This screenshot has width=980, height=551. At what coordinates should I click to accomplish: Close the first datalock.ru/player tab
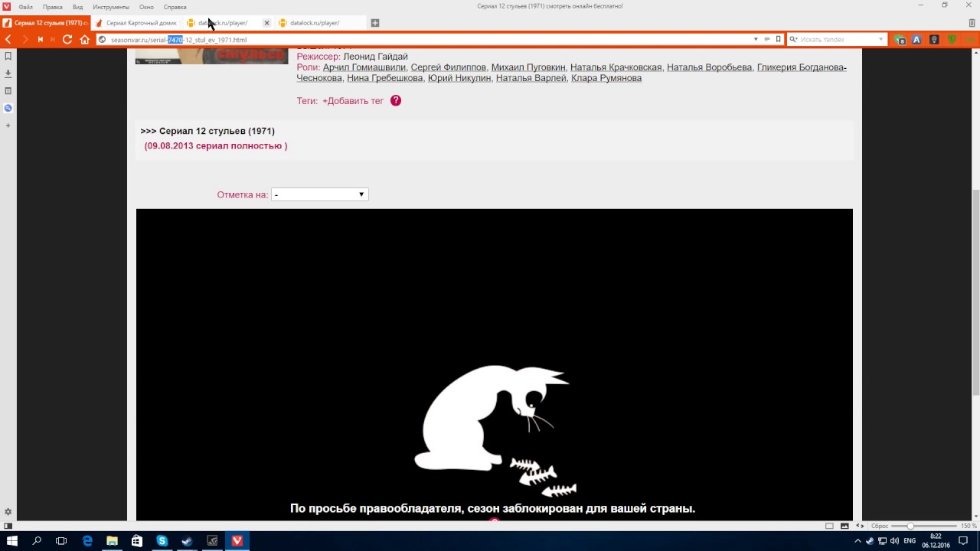coord(266,23)
